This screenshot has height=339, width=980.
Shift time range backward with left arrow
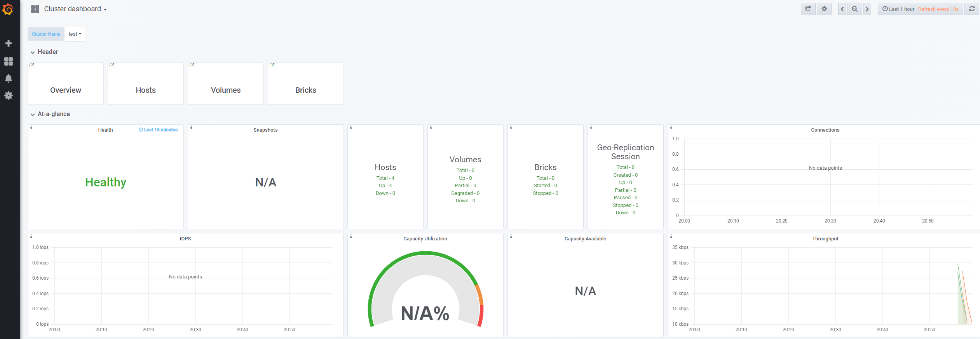click(x=842, y=9)
